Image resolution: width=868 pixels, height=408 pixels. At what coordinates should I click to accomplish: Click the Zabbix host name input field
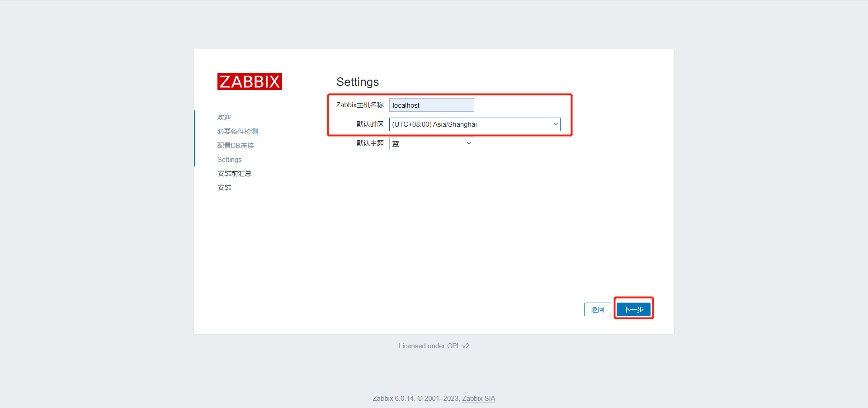[x=431, y=105]
